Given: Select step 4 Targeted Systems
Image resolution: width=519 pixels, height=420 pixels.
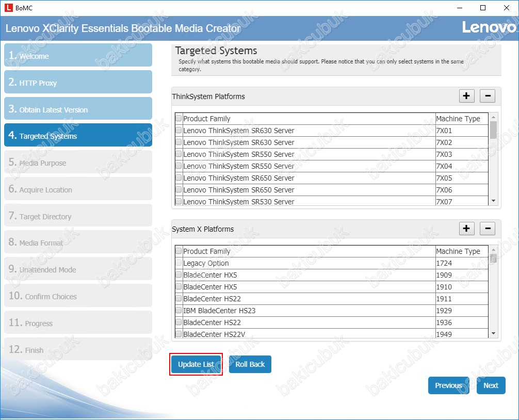Looking at the screenshot, I should tap(78, 135).
